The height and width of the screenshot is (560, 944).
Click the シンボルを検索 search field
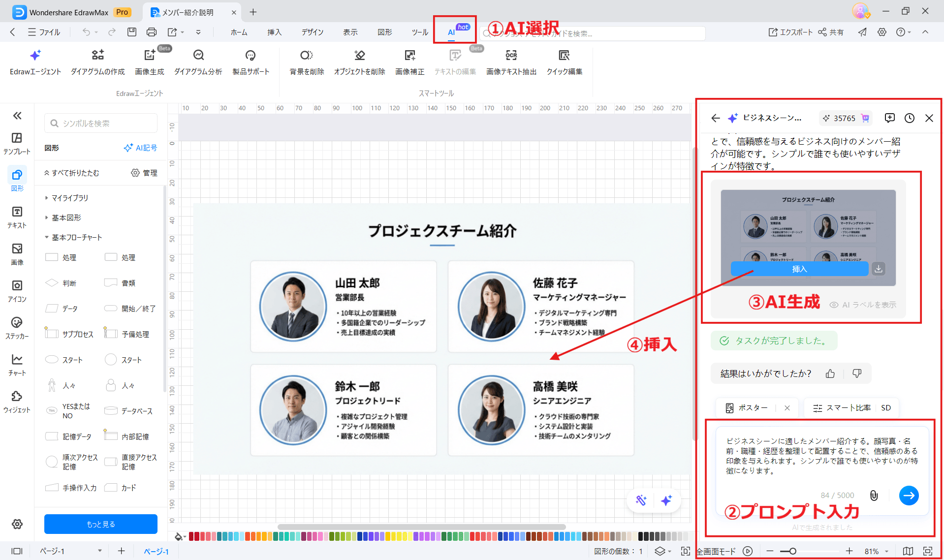click(x=100, y=123)
